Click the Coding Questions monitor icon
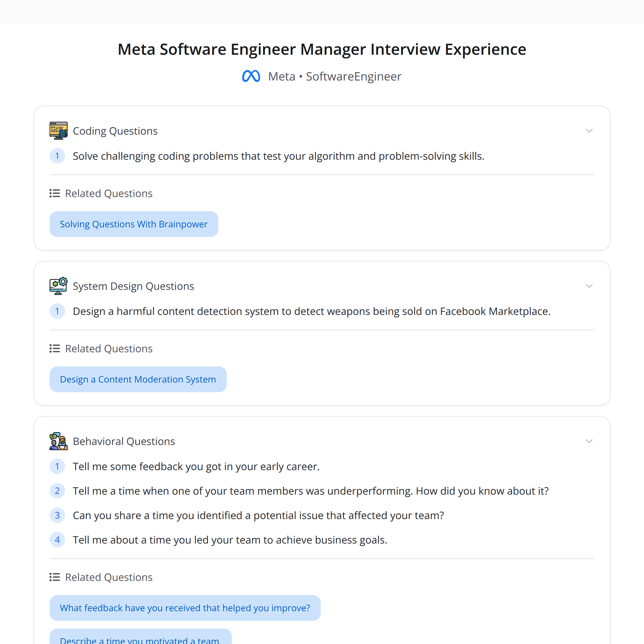Viewport: 644px width, 644px height. click(58, 130)
